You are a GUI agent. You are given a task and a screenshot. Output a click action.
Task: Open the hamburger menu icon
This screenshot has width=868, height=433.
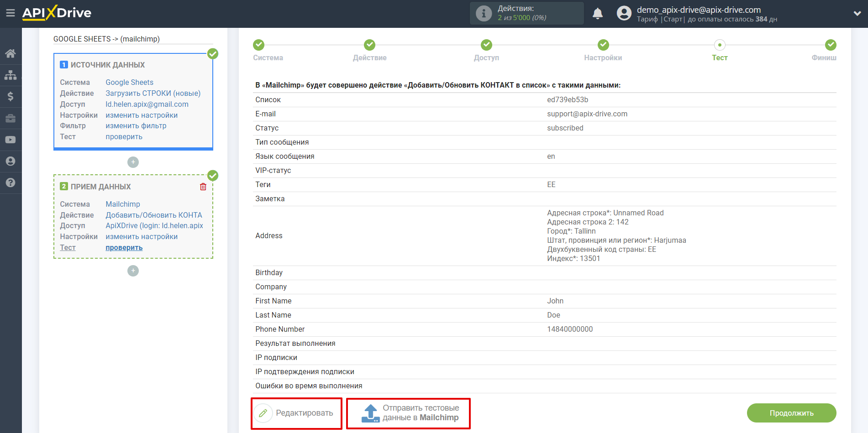point(10,13)
